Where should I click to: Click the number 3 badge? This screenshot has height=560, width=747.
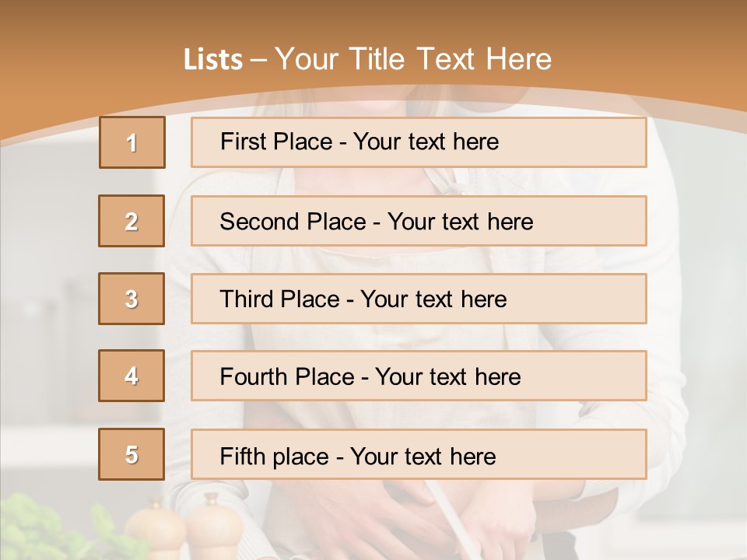click(132, 299)
